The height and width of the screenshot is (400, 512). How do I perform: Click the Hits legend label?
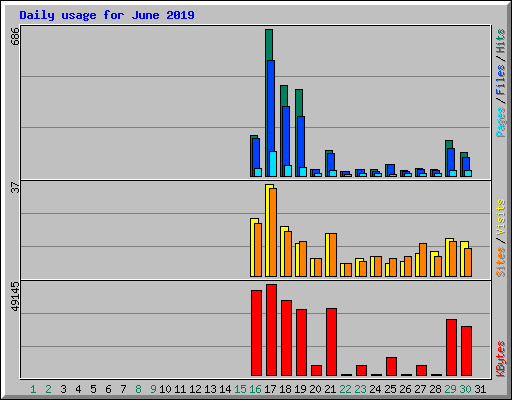(500, 41)
